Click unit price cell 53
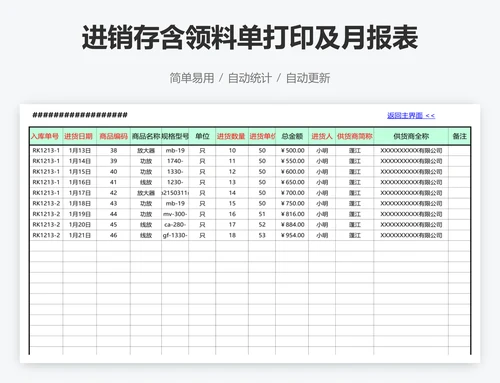This screenshot has width=500, height=383. pyautogui.click(x=262, y=235)
